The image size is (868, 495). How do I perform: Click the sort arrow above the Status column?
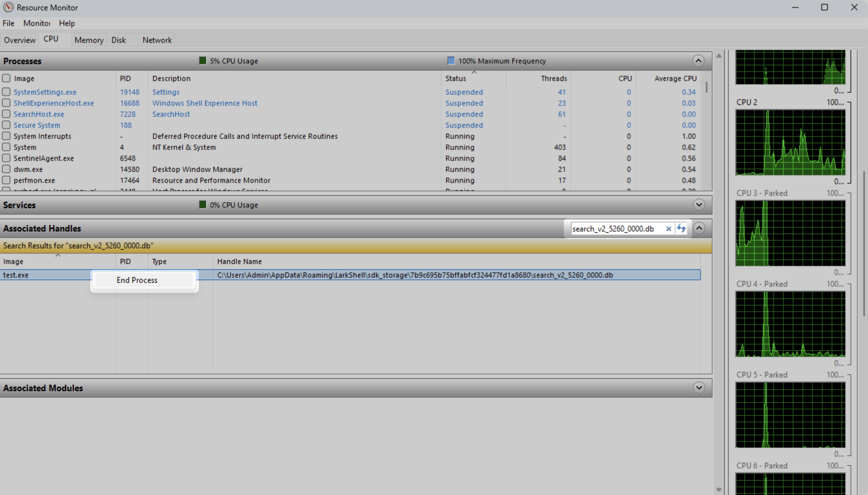click(x=473, y=72)
